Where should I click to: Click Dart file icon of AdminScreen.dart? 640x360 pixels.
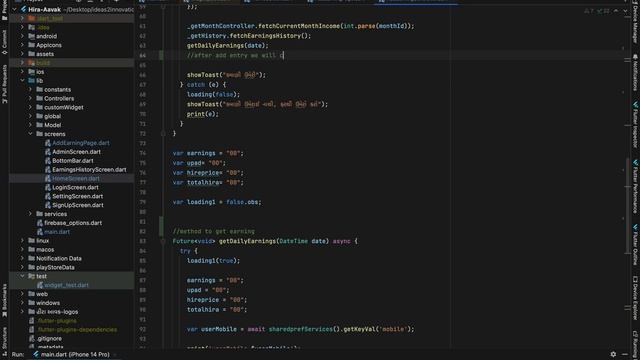tap(48, 152)
